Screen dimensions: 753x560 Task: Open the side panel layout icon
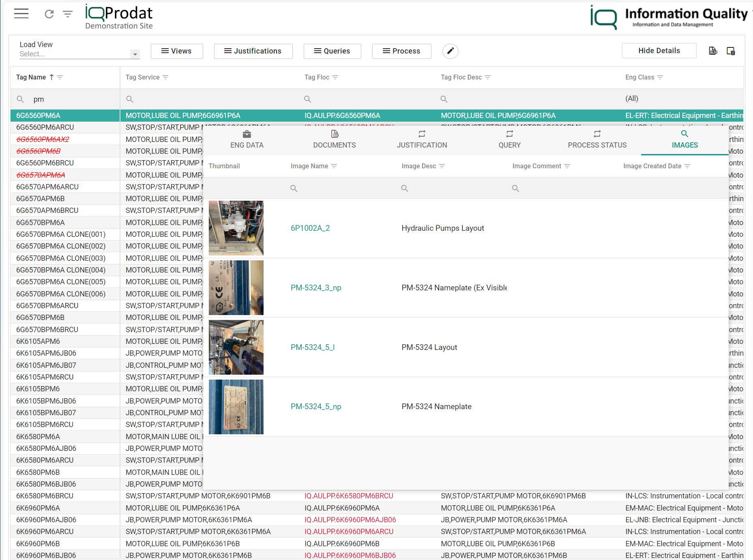(731, 51)
